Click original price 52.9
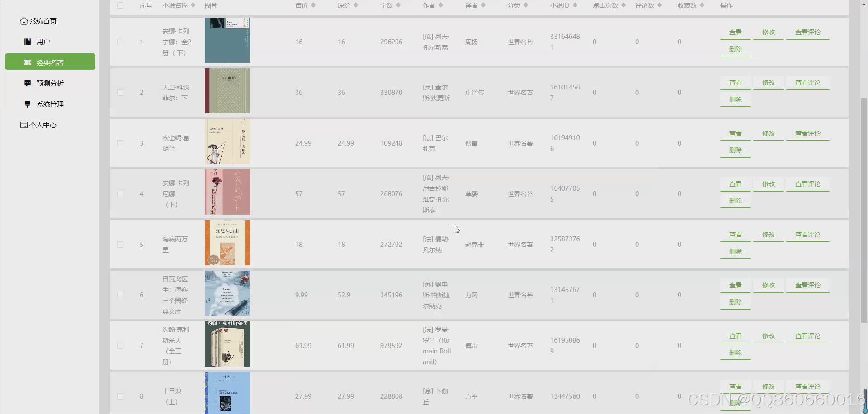This screenshot has height=414, width=868. click(x=344, y=295)
